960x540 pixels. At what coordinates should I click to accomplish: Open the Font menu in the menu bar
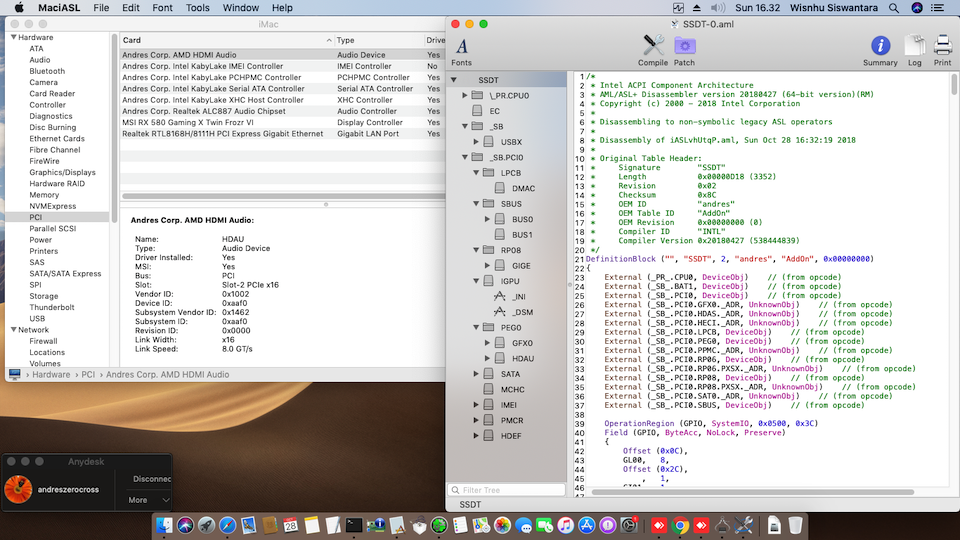(x=162, y=7)
